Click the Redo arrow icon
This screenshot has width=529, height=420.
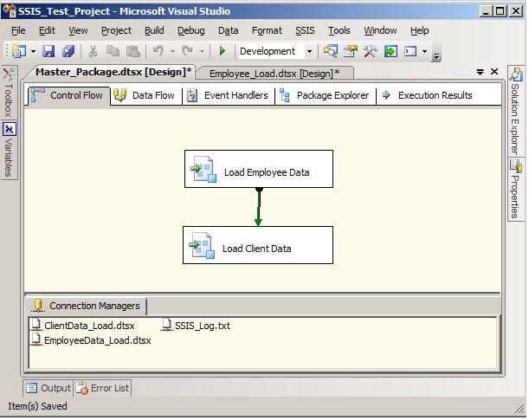pos(187,51)
